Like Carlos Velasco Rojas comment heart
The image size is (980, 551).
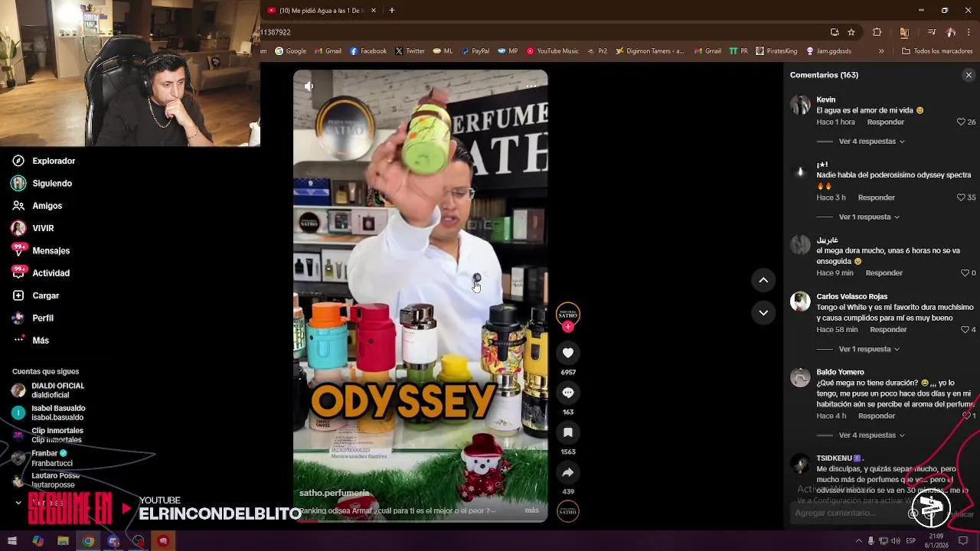tap(965, 330)
